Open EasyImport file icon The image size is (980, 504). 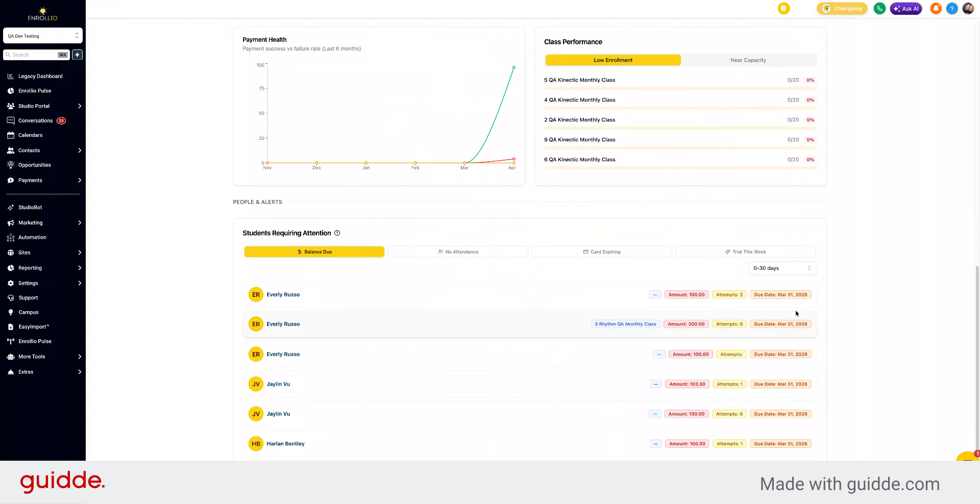(11, 326)
